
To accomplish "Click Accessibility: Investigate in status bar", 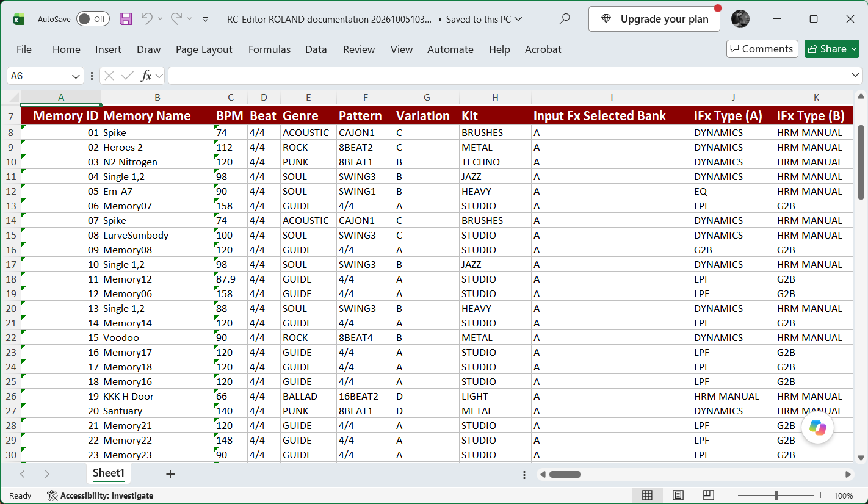I will pyautogui.click(x=100, y=495).
